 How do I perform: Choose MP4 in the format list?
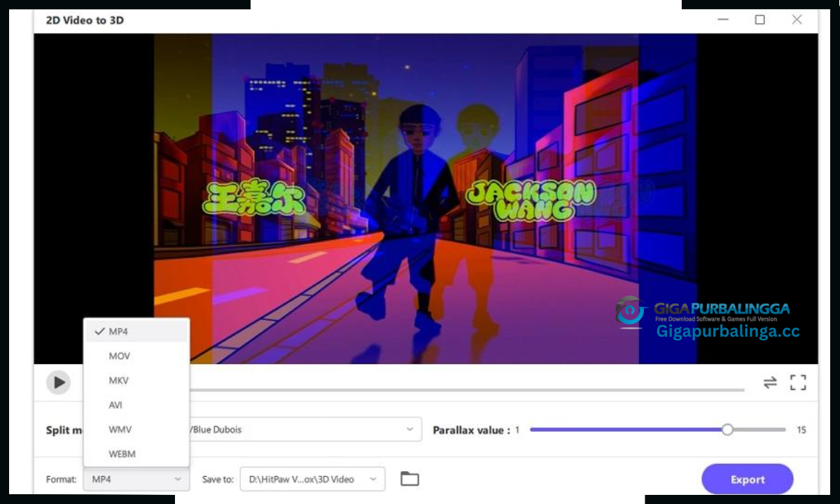136,332
